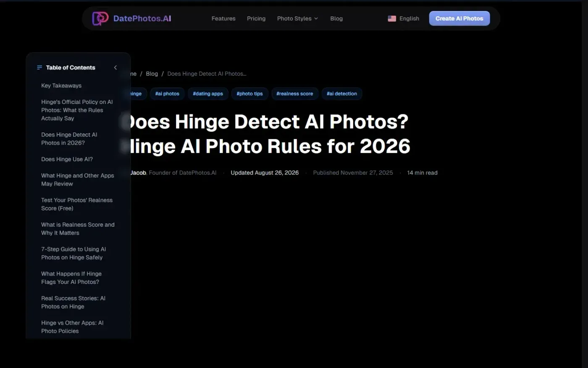The width and height of the screenshot is (588, 368).
Task: Click the Updated August 26, 2026 date
Action: click(x=265, y=173)
